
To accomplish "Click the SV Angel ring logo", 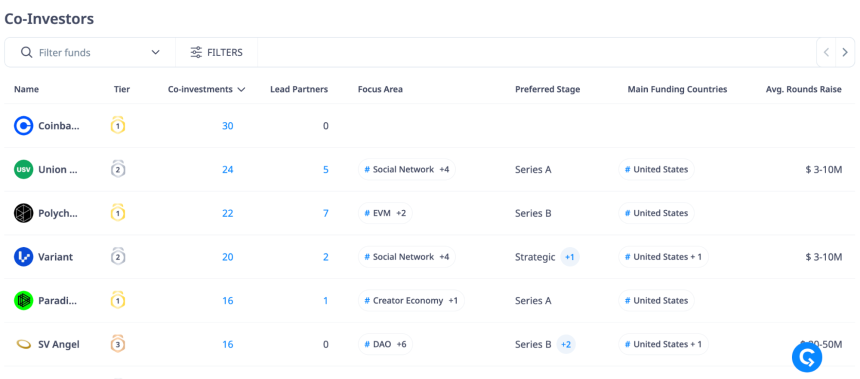I will click(x=24, y=344).
